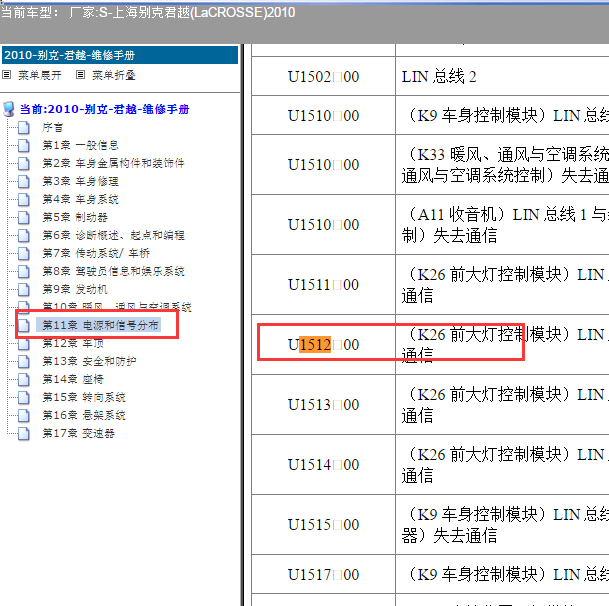Open root node 当前:2010-别克-君越-维修手册
Image resolution: width=609 pixels, height=606 pixels.
click(104, 109)
